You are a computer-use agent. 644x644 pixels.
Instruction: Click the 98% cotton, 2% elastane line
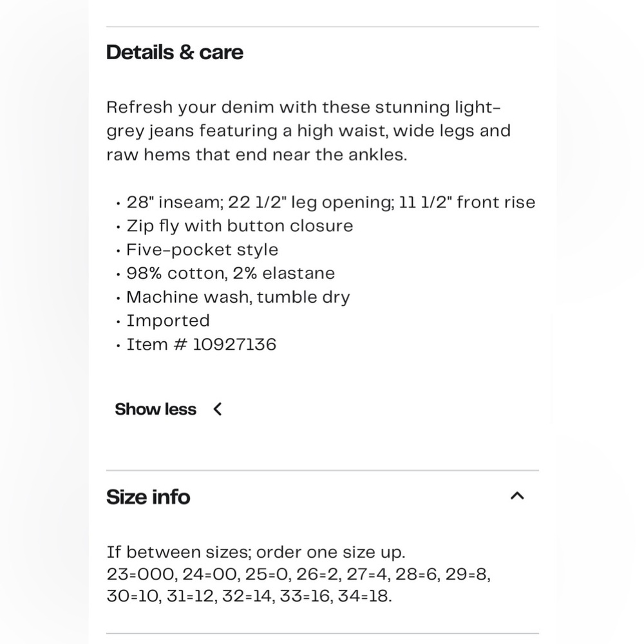231,273
